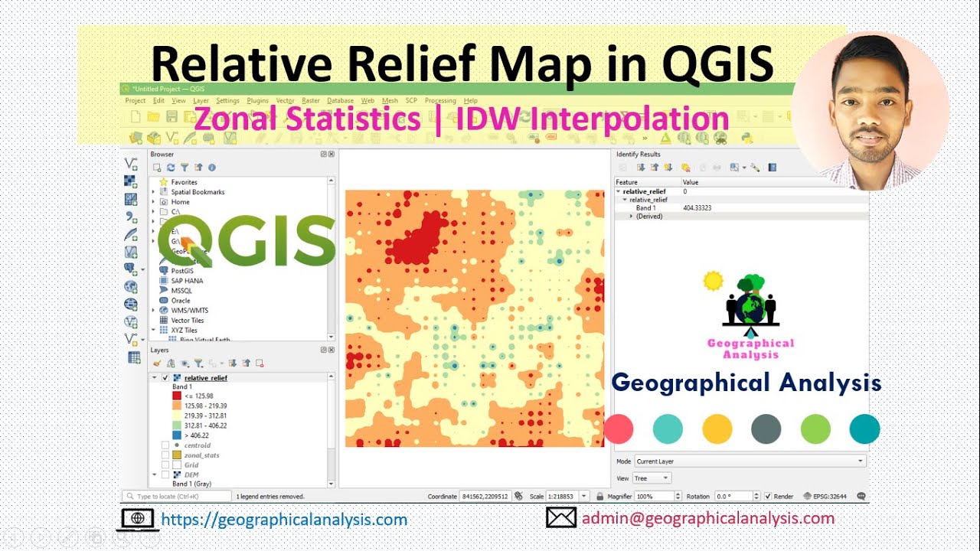This screenshot has height=551, width=980.
Task: Click Collapse Tree icon in Identify Results
Action: tap(655, 167)
